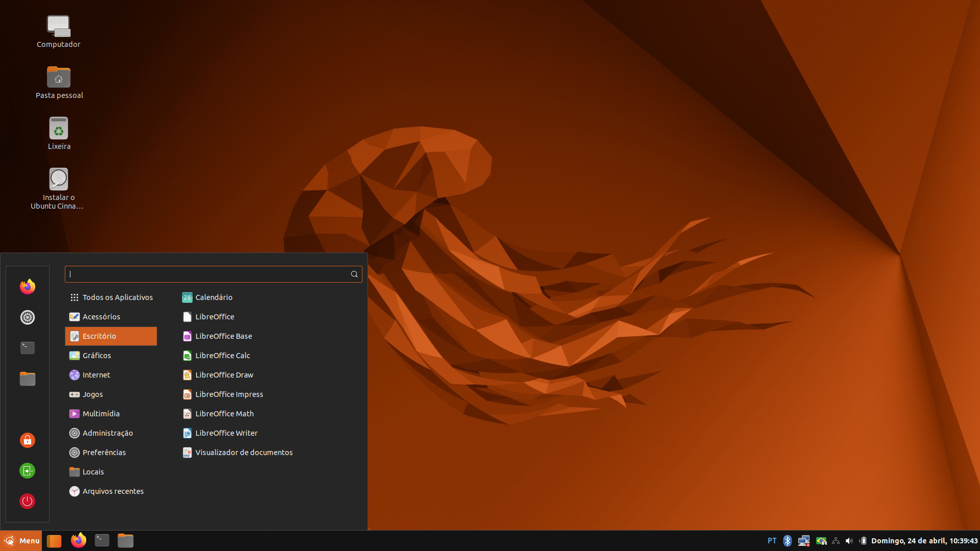Click the red power Shutdown icon

click(28, 501)
